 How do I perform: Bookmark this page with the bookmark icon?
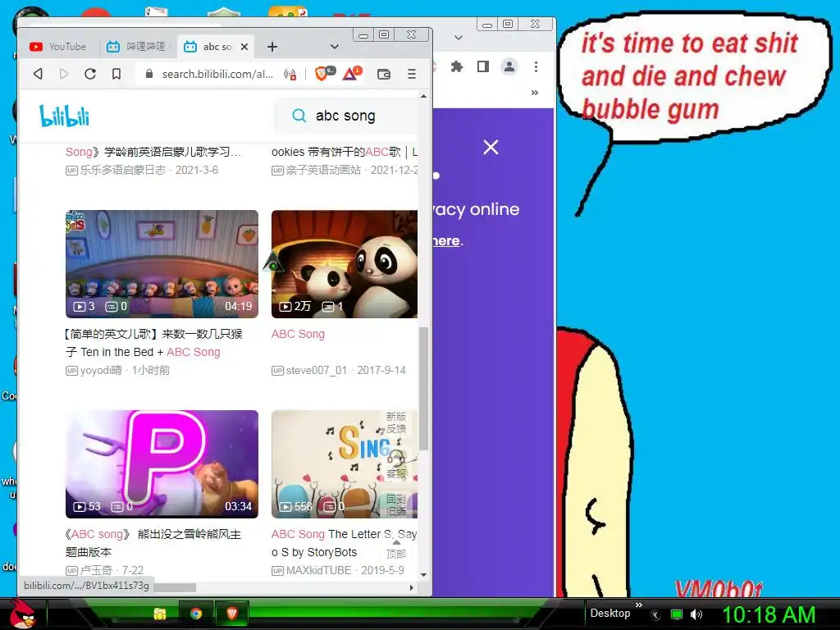[116, 74]
